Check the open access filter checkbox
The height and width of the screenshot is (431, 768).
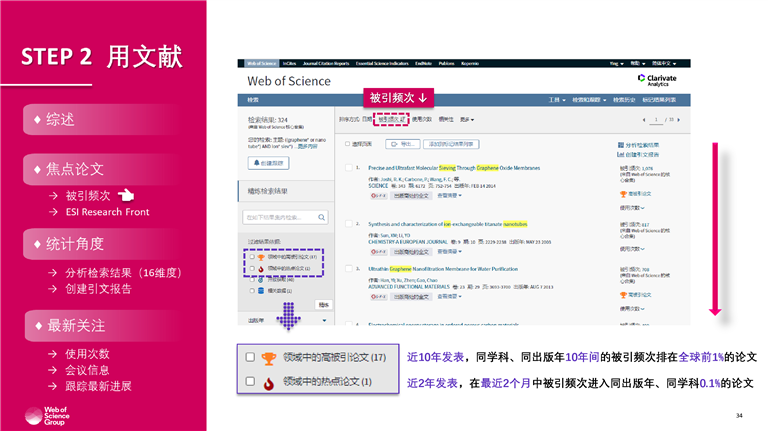252,280
